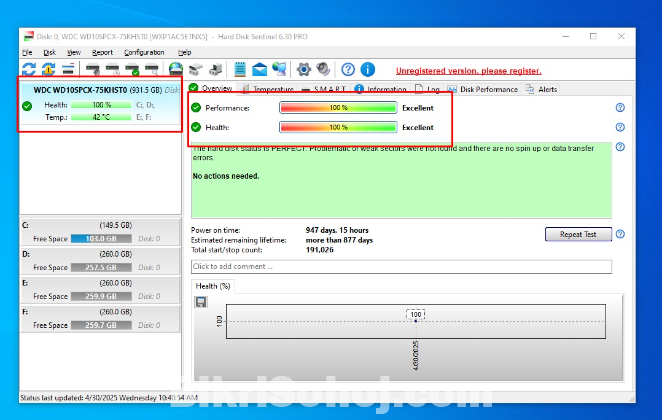Open the File menu

(x=27, y=52)
